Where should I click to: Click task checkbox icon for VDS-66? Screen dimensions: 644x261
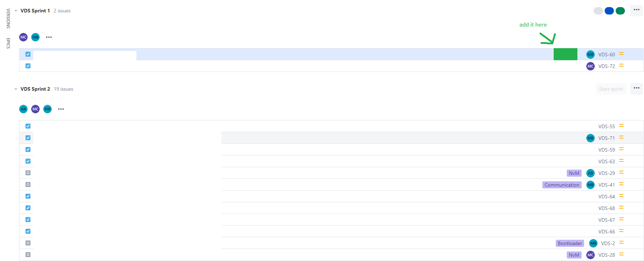click(28, 231)
